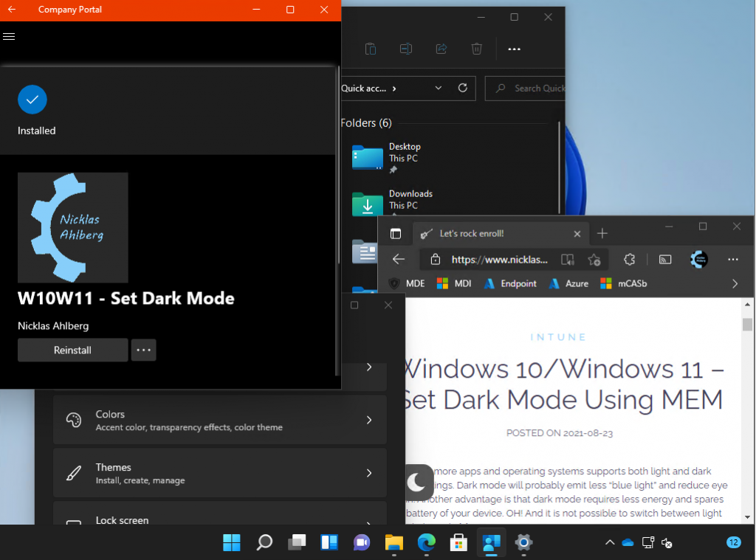Click the Share icon in File Explorer
The width and height of the screenshot is (756, 560).
[x=441, y=49]
